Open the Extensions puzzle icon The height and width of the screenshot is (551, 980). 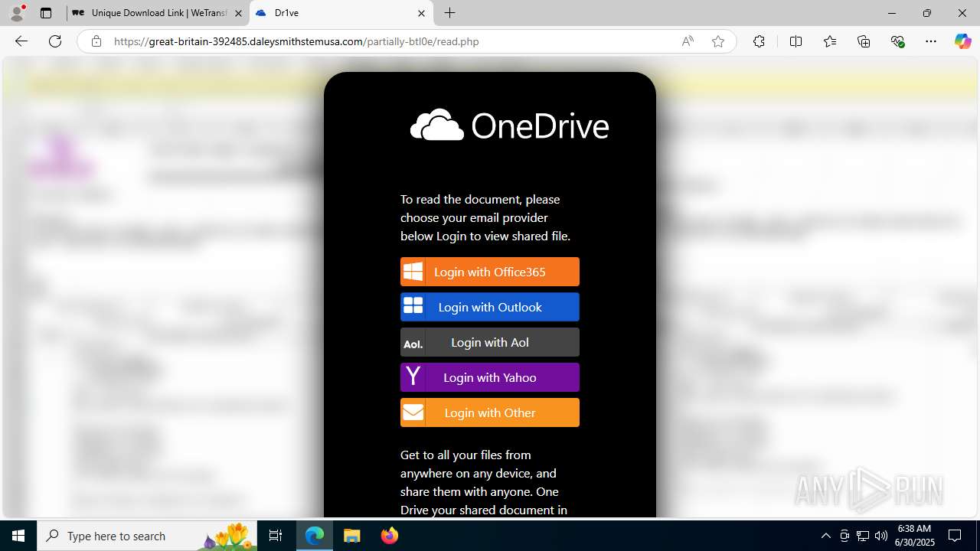pyautogui.click(x=759, y=41)
